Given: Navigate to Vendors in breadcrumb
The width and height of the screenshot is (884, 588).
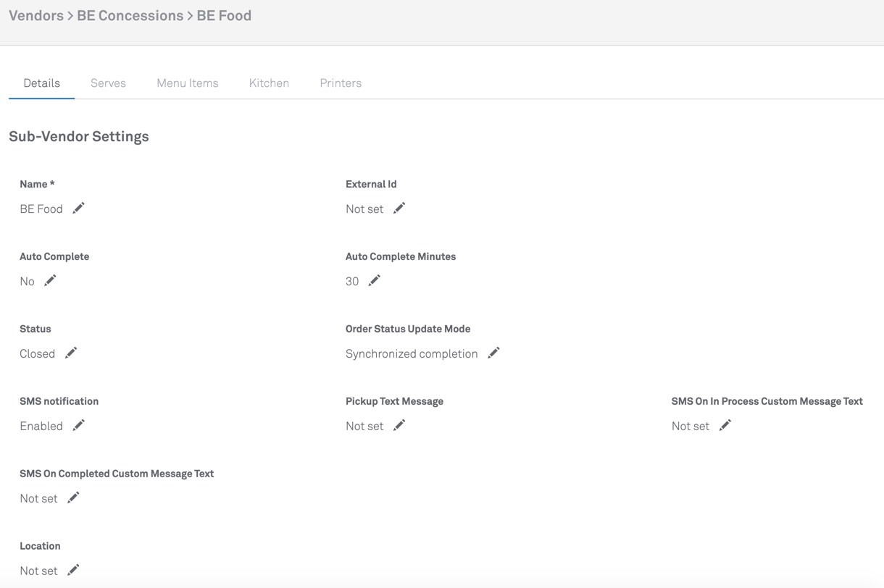Looking at the screenshot, I should pos(36,16).
